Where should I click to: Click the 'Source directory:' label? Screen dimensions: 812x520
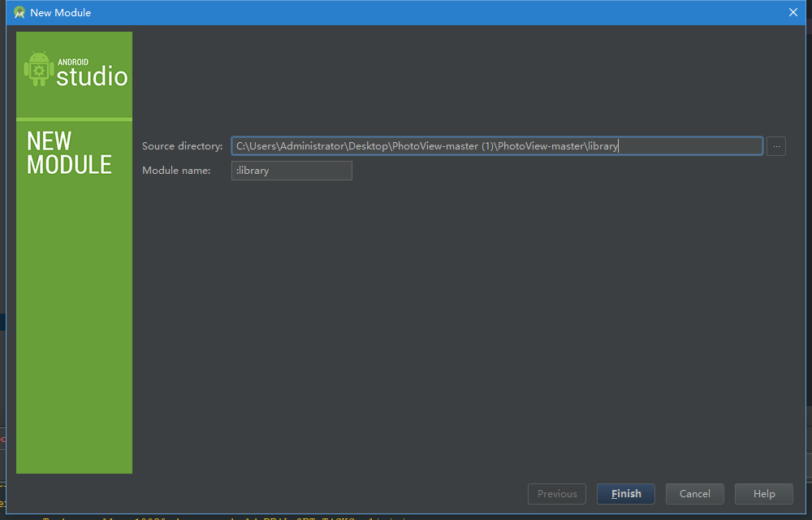[182, 146]
